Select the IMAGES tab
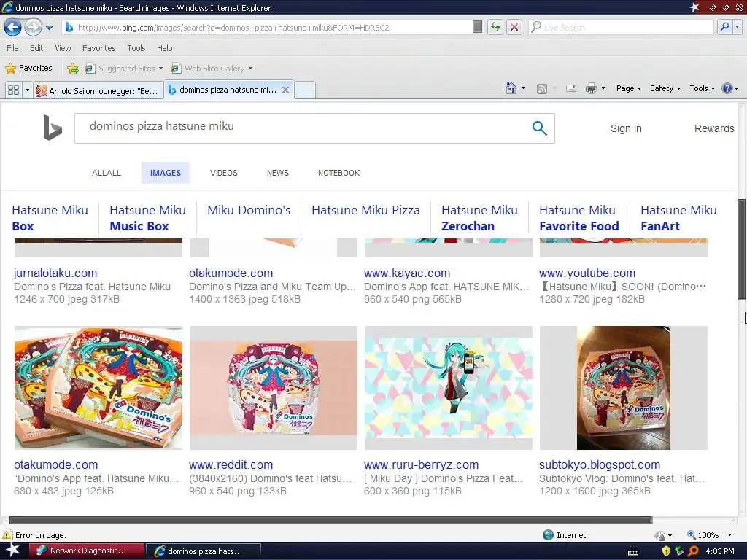The height and width of the screenshot is (560, 747). [x=166, y=173]
